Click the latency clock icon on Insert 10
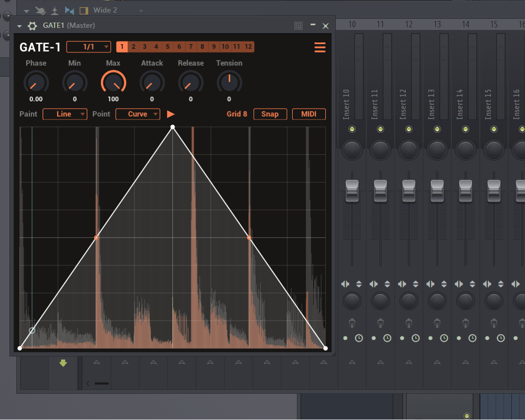Viewport: 525px width, 420px height. (x=358, y=338)
